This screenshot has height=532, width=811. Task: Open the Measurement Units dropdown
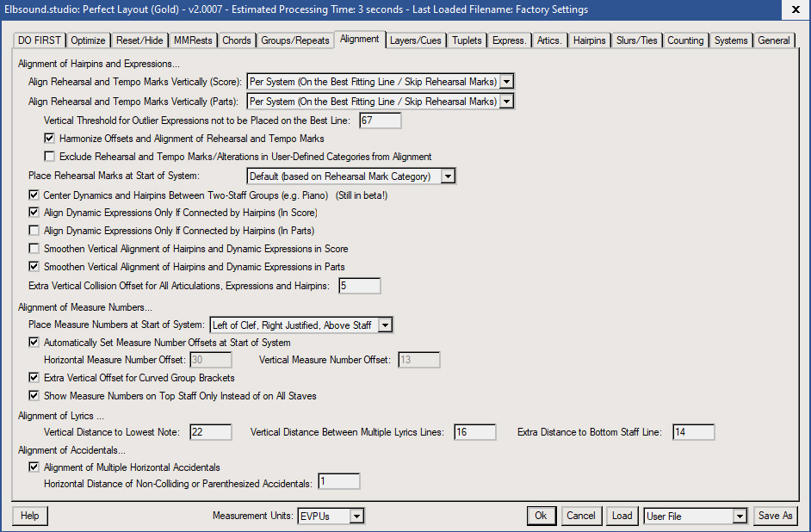click(x=356, y=516)
